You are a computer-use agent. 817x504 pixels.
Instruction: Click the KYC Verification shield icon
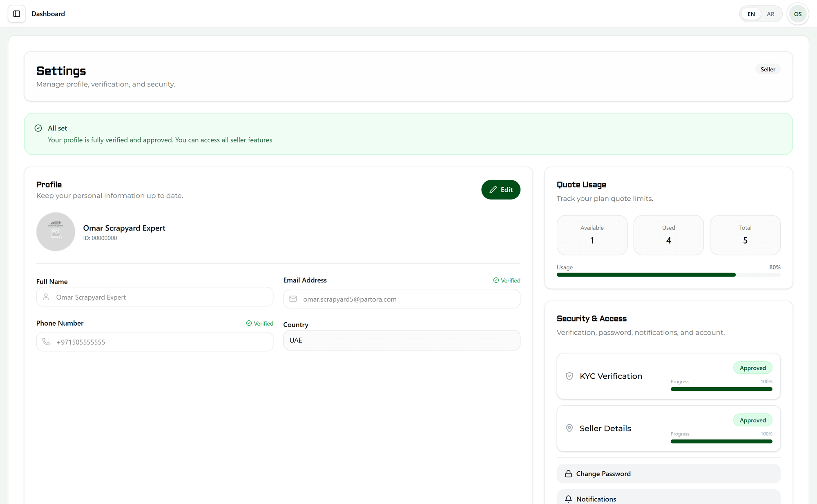tap(569, 376)
